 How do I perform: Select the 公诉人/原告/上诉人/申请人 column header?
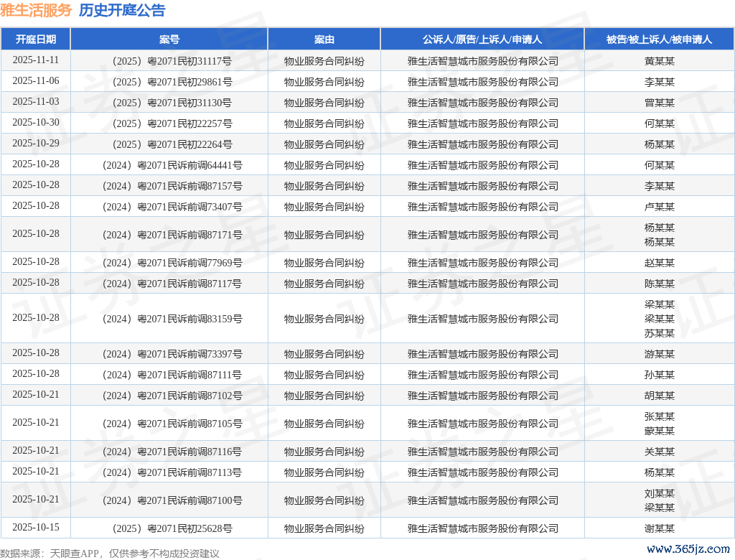[x=482, y=39]
